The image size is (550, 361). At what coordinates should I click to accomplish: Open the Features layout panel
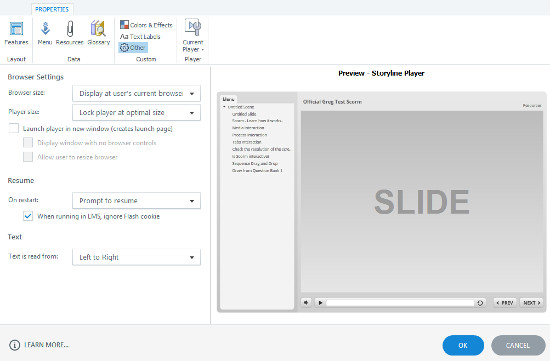(16, 33)
